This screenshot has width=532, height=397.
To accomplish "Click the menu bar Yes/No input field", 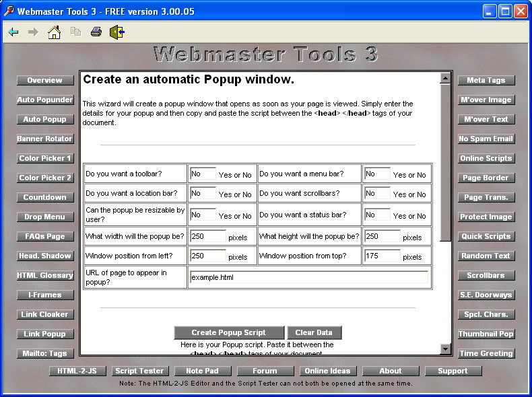I will click(x=377, y=174).
